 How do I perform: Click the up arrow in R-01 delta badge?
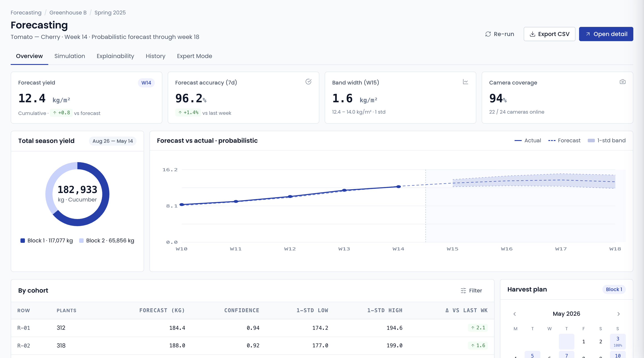(473, 328)
